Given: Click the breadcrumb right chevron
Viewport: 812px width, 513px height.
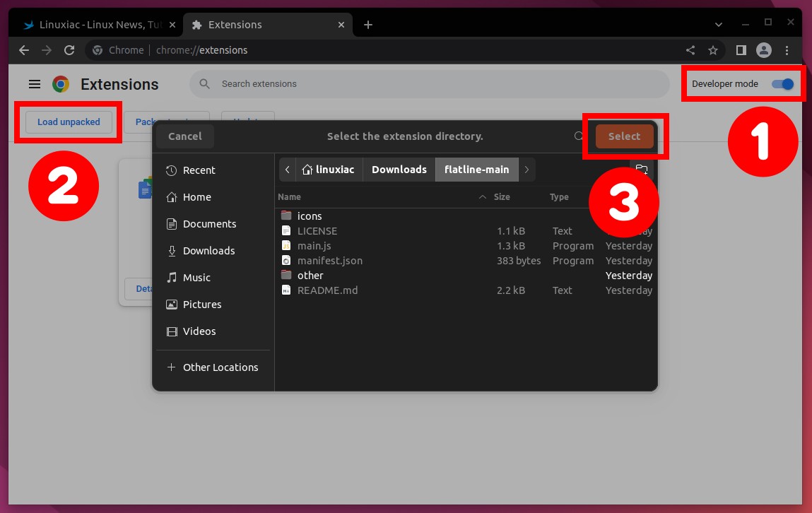Looking at the screenshot, I should tap(526, 170).
